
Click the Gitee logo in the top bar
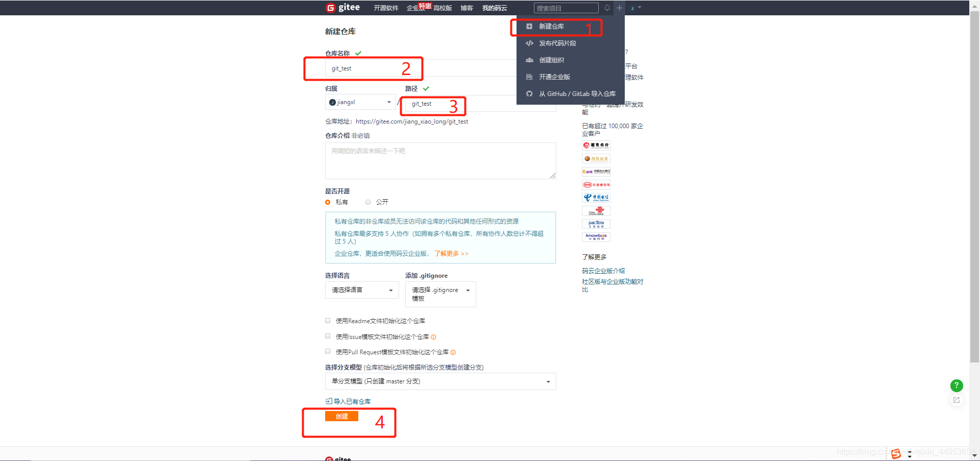click(x=343, y=7)
